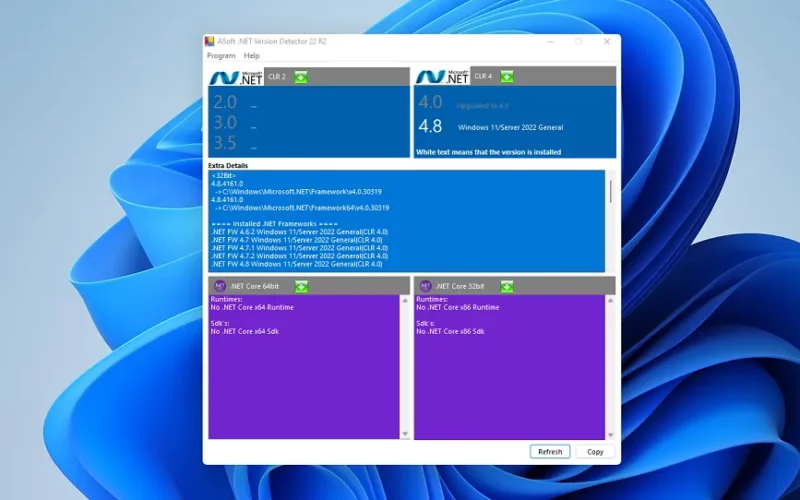Select the 3.5 version entry
Viewport: 800px width, 500px height.
[225, 143]
